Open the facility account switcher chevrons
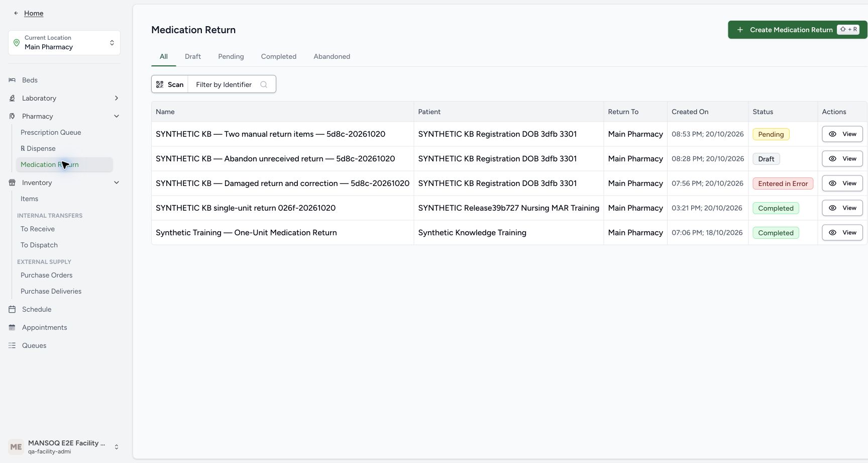 click(x=117, y=447)
